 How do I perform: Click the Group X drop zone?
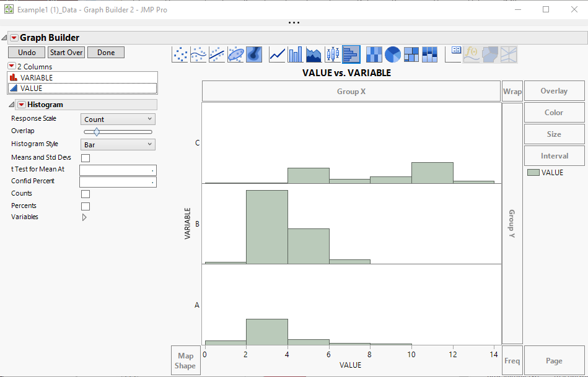coord(351,92)
